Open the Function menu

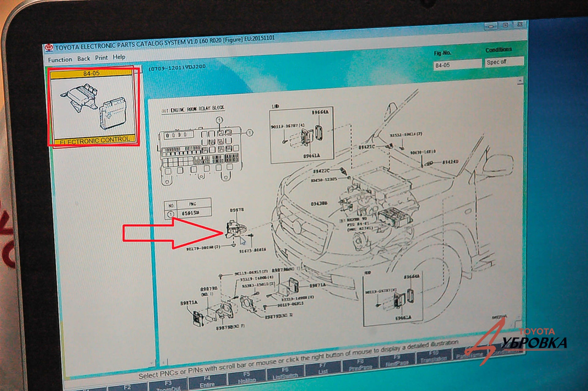tap(60, 59)
